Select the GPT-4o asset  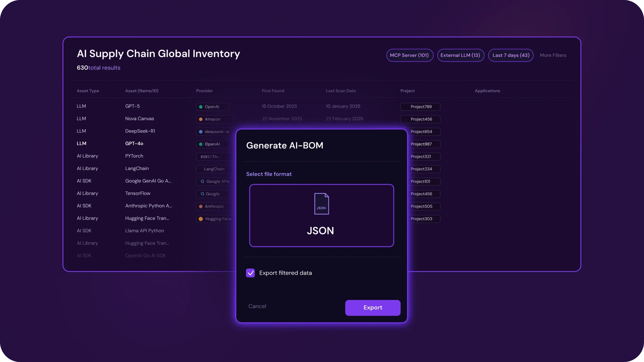point(134,143)
